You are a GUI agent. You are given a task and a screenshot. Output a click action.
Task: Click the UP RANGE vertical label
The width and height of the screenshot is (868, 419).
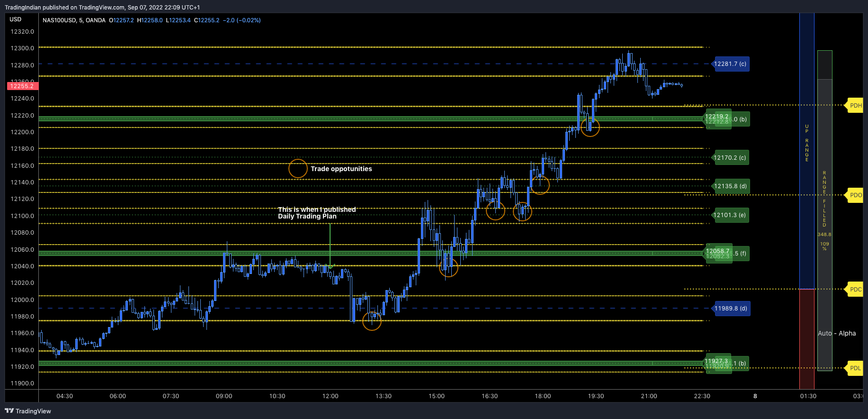click(807, 143)
